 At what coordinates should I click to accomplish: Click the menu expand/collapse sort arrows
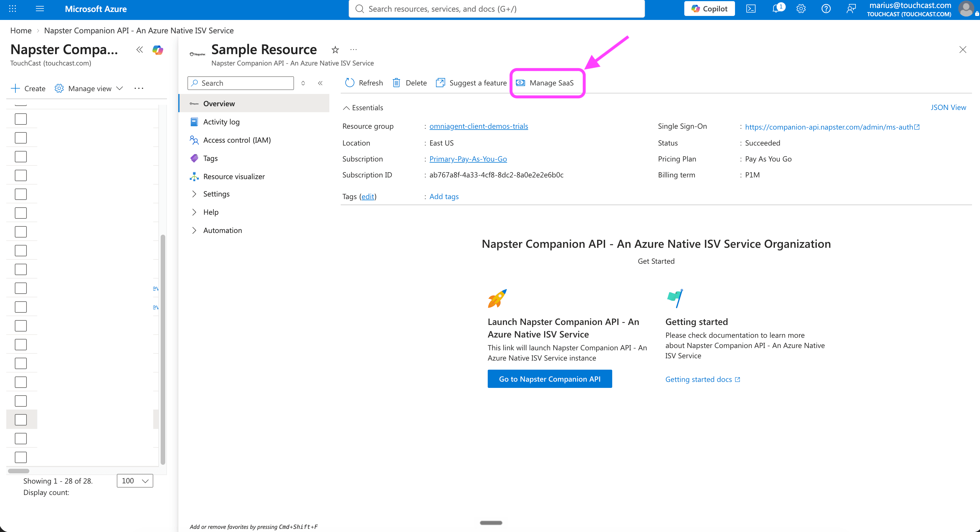point(303,83)
